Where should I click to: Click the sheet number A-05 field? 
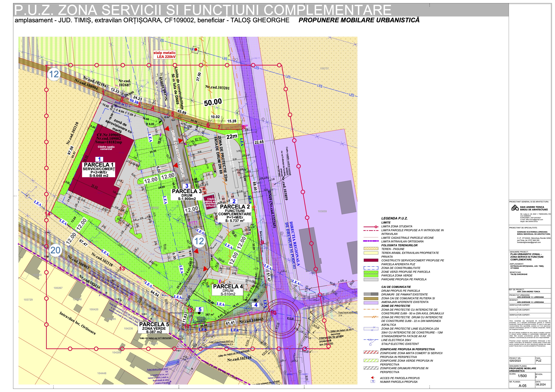522,386
